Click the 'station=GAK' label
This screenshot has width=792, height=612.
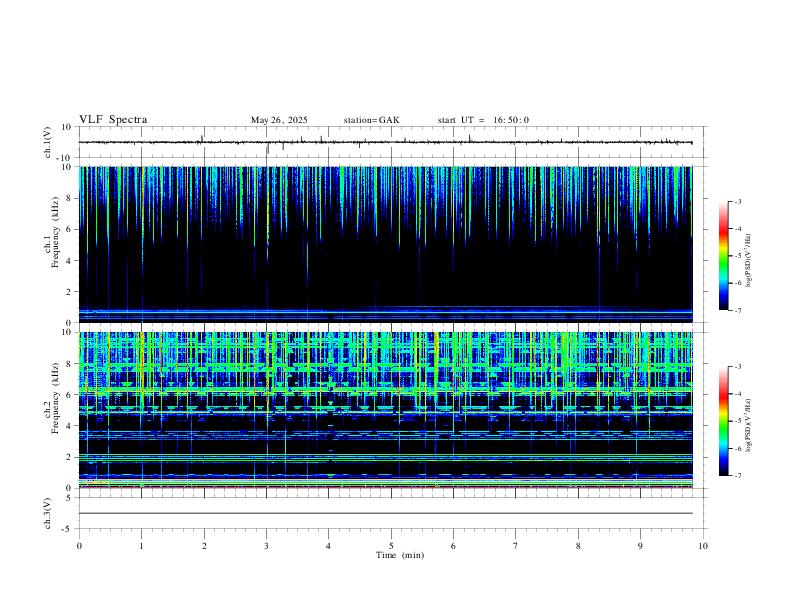372,120
